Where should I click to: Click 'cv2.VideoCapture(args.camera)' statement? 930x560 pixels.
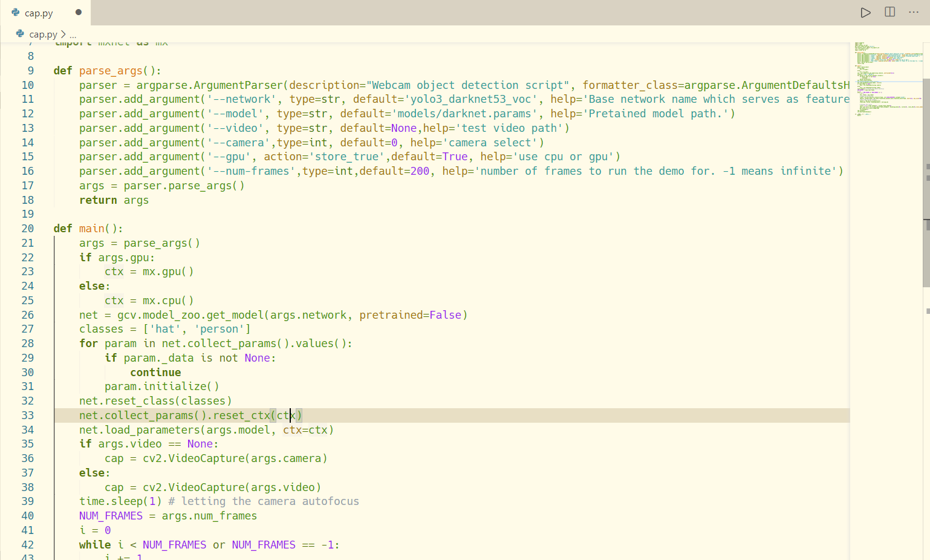(x=235, y=458)
